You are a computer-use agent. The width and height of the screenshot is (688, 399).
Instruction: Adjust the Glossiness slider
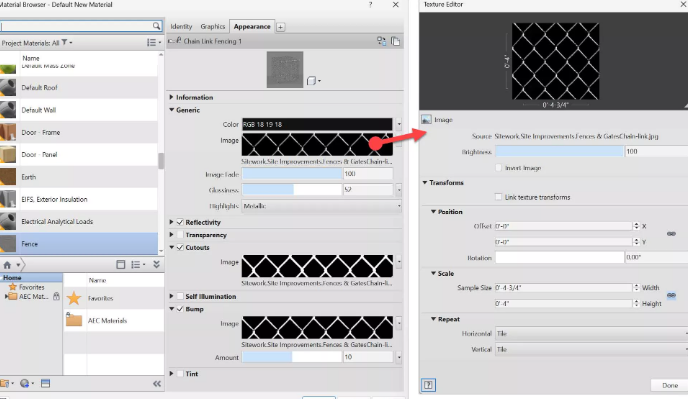(x=292, y=190)
